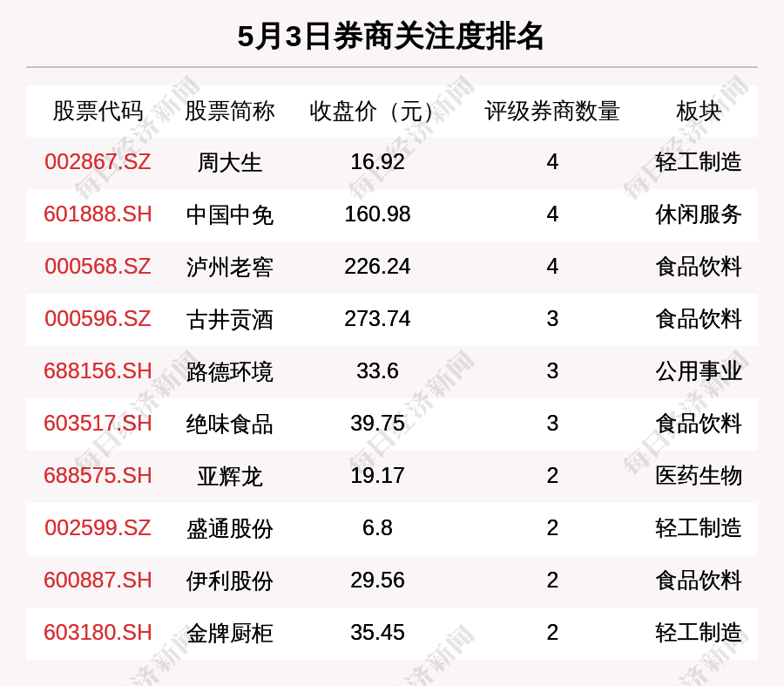Viewport: 784px width, 686px height.
Task: Click broker count 3 in 路德环境 row
Action: [552, 371]
